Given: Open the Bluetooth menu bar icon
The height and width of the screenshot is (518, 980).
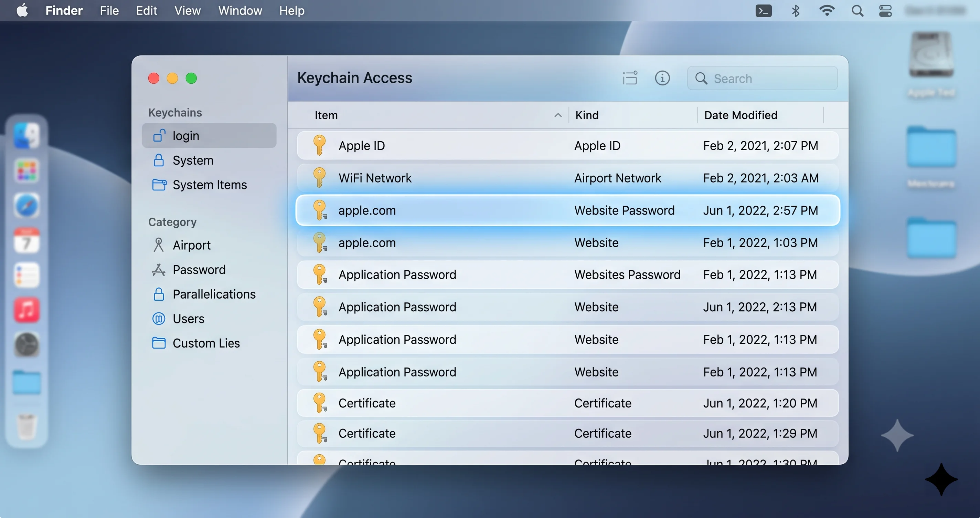Looking at the screenshot, I should click(x=796, y=11).
